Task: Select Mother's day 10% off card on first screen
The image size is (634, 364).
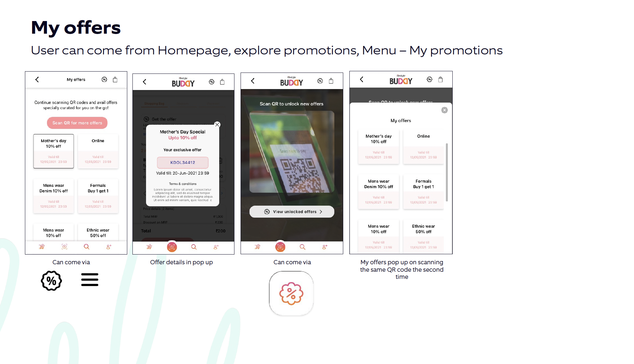Action: point(53,151)
